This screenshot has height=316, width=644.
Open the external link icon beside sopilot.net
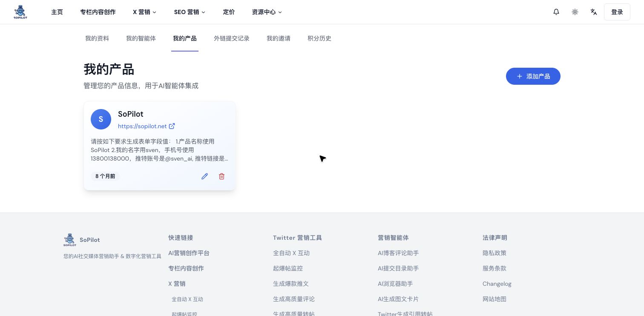[x=172, y=126]
